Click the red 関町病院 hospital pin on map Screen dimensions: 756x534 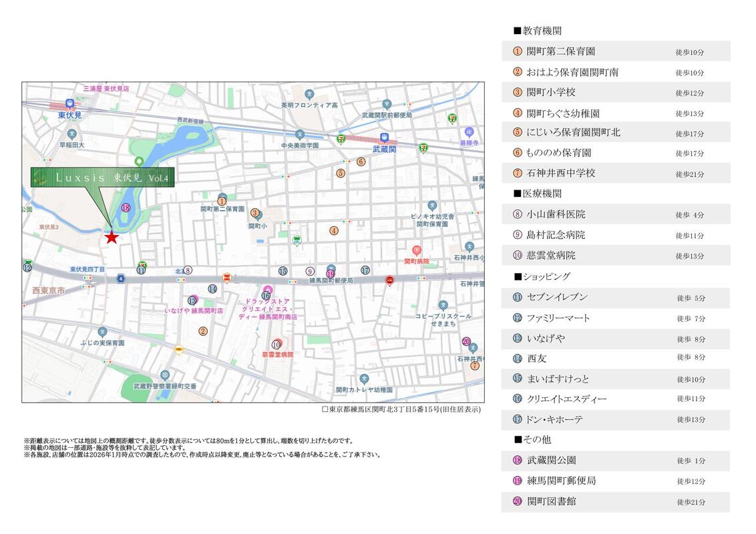[x=417, y=251]
